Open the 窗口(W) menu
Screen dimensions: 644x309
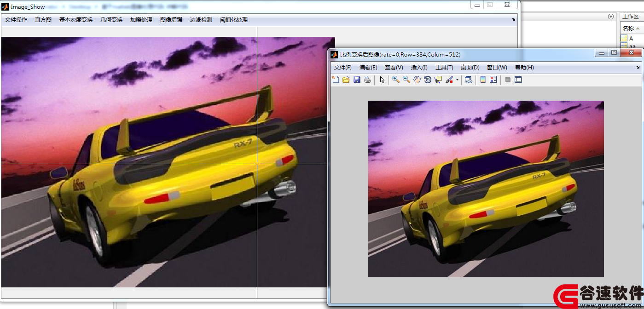coord(497,68)
